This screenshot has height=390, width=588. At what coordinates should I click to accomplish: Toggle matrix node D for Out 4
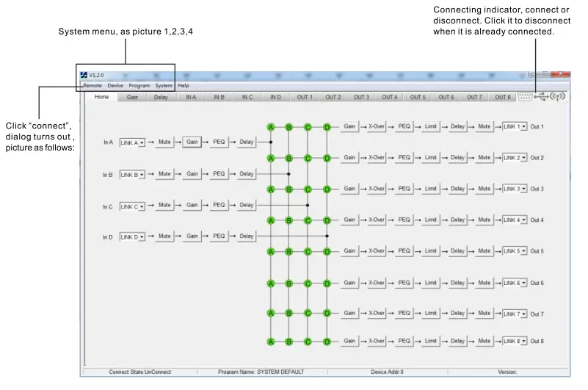coord(327,221)
